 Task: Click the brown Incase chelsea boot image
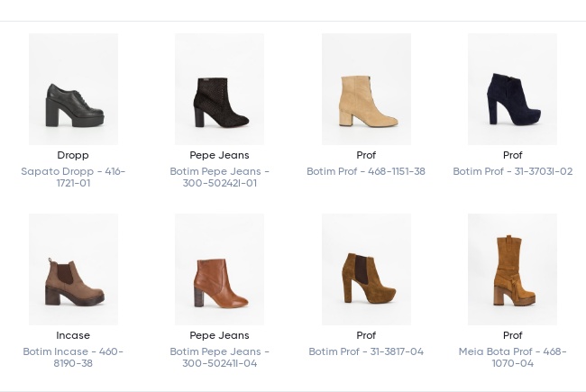[73, 269]
